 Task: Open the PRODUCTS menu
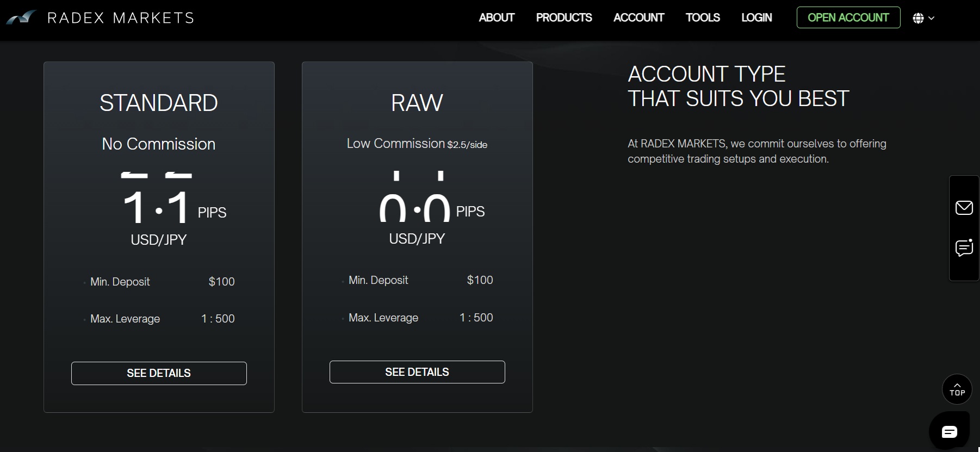click(564, 17)
